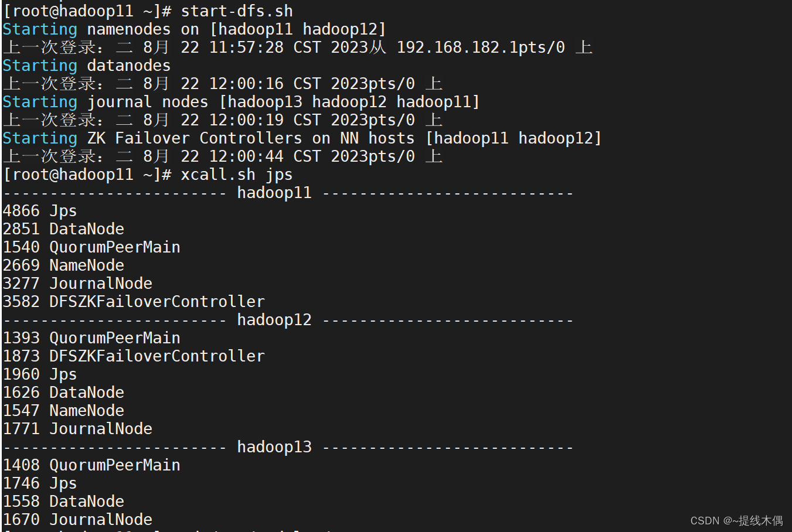The width and height of the screenshot is (792, 532).
Task: Click the CSDN watermark text
Action: point(736,521)
